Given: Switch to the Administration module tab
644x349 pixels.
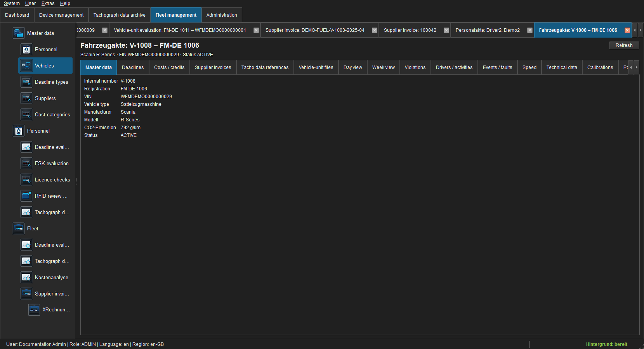Looking at the screenshot, I should (222, 15).
